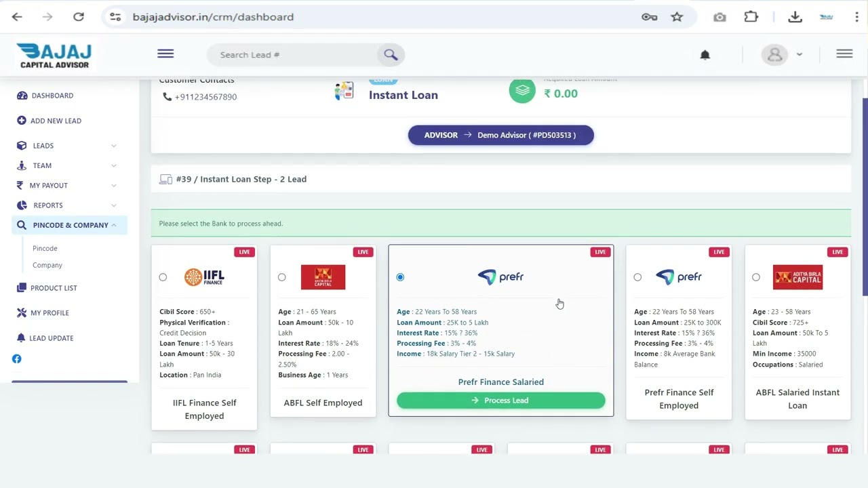Screen dimensions: 868x488
Task: Expand the Leads menu chevron
Action: click(x=113, y=146)
